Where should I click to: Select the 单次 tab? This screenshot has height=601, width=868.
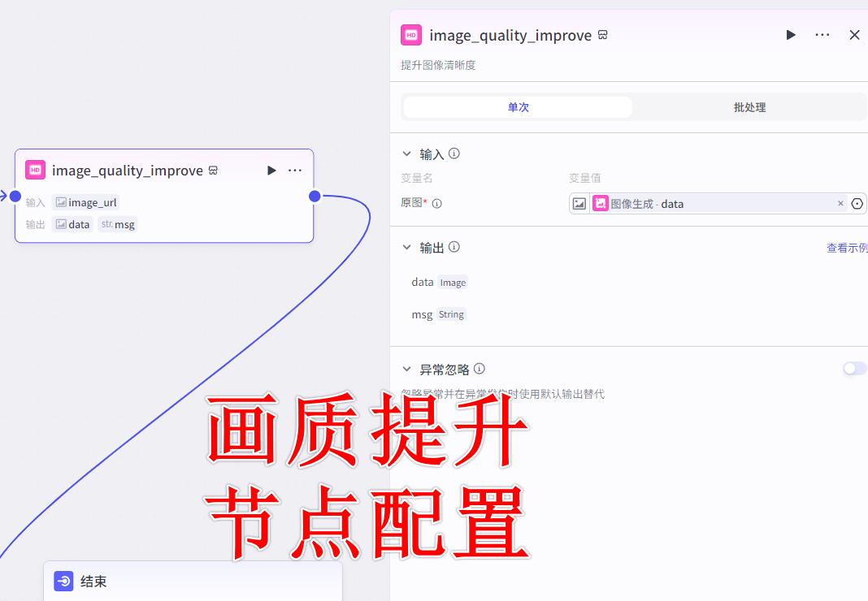(x=517, y=106)
